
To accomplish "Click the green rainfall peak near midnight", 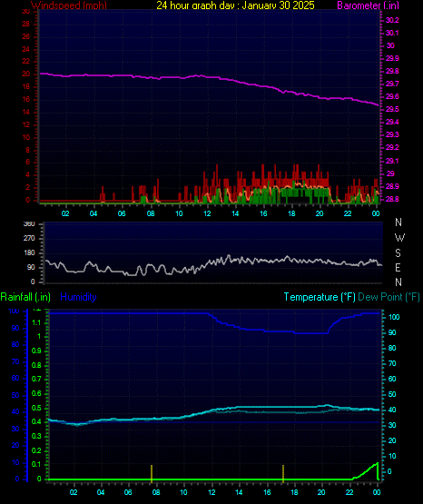I will [377, 463].
